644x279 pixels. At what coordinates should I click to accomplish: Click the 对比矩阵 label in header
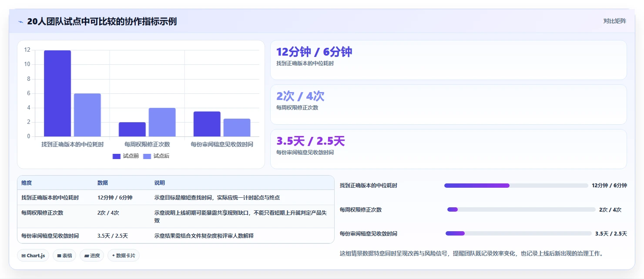(x=615, y=21)
